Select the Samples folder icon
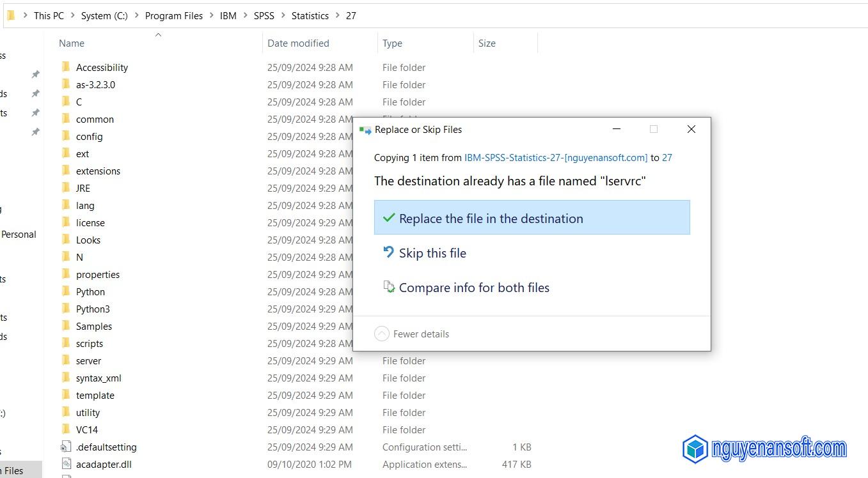This screenshot has height=478, width=868. pos(66,326)
